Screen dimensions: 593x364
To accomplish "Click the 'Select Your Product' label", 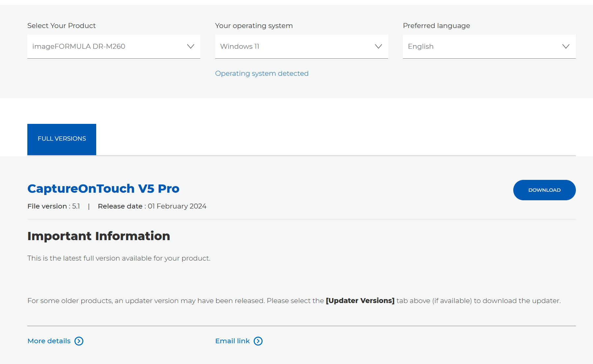I will [x=62, y=26].
